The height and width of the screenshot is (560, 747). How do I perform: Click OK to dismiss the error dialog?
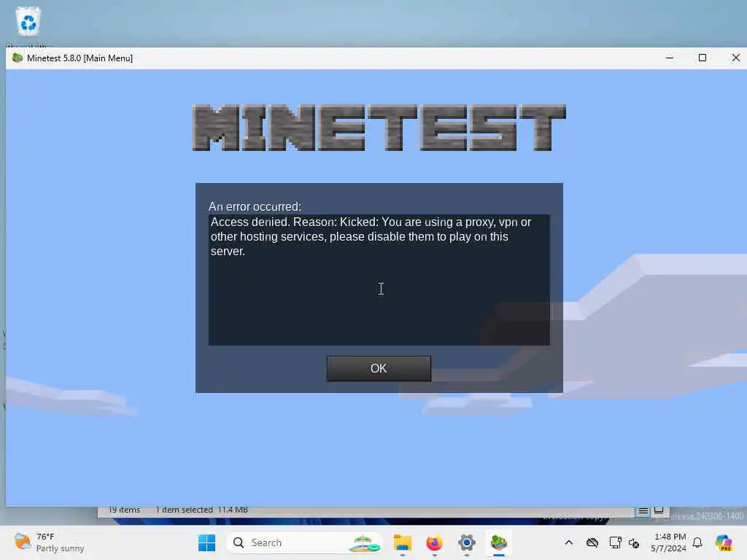(x=379, y=368)
